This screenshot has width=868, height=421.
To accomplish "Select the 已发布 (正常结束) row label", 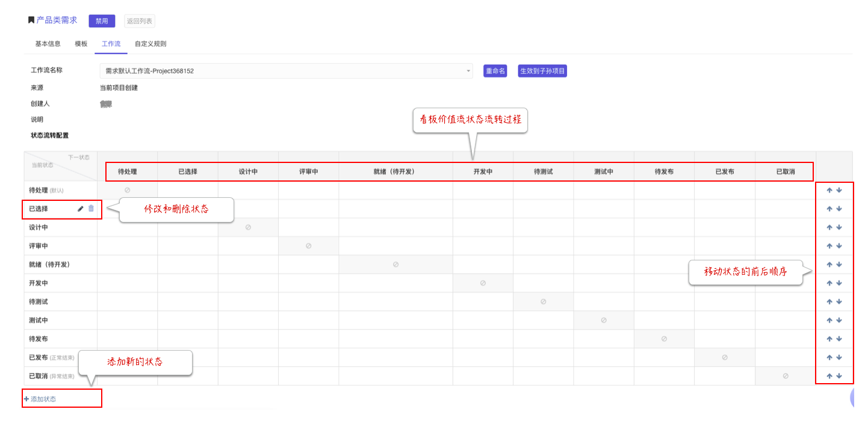I will (x=52, y=357).
